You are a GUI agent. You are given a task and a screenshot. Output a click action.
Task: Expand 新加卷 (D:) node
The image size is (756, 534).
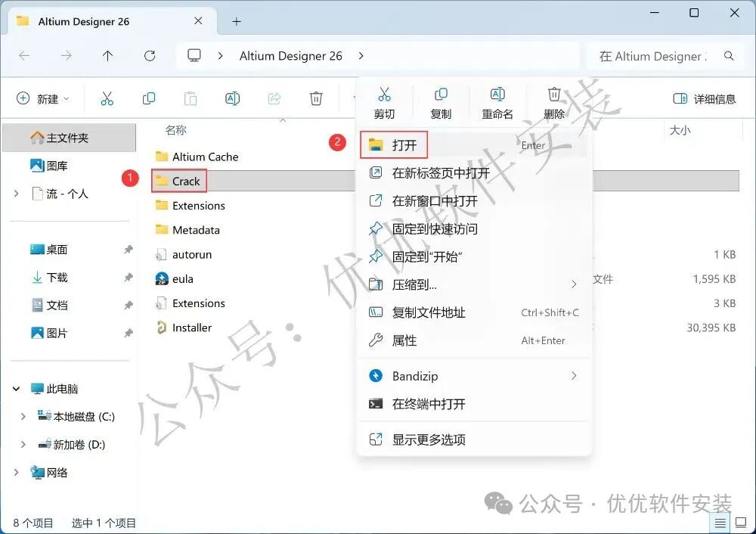pyautogui.click(x=23, y=444)
